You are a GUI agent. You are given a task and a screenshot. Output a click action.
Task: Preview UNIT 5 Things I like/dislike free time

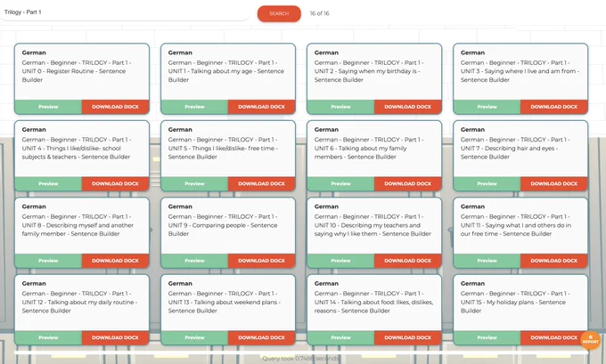(194, 183)
